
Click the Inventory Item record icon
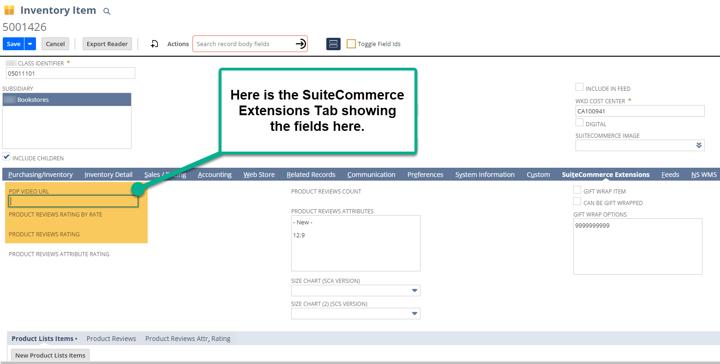click(9, 10)
